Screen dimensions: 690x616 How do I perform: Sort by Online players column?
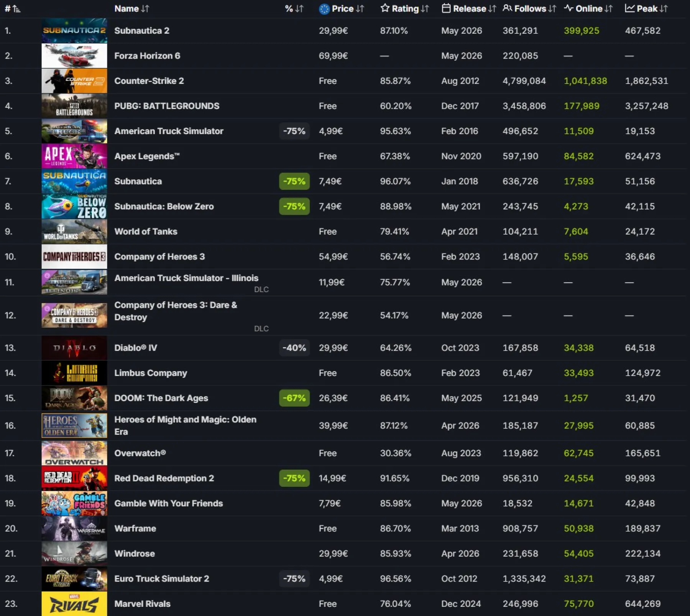coord(588,8)
